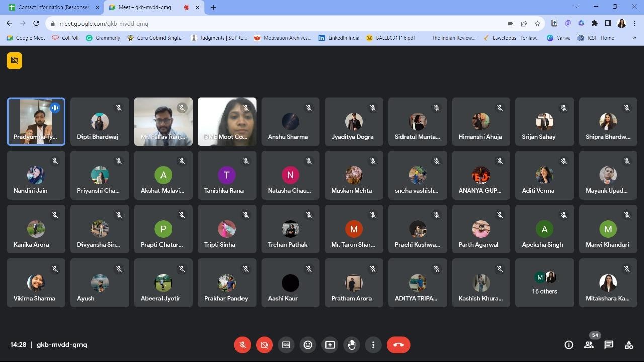Open the three-dot more options menu
The width and height of the screenshot is (644, 362).
[373, 345]
